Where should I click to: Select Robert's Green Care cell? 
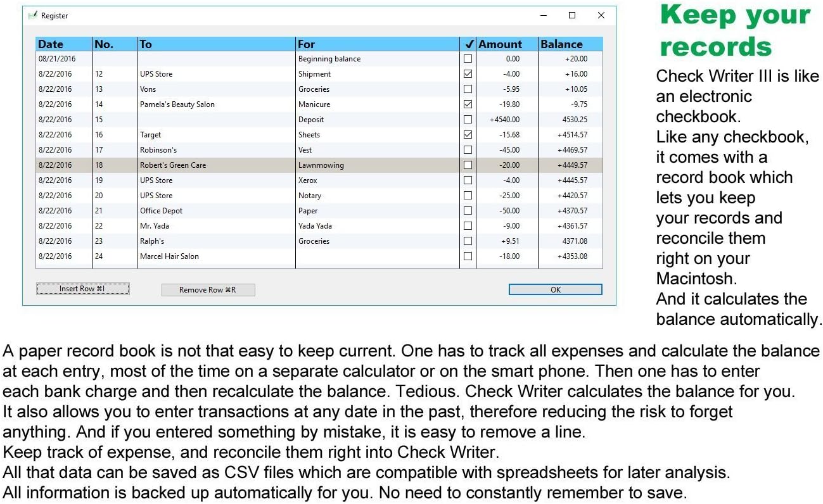coord(216,165)
